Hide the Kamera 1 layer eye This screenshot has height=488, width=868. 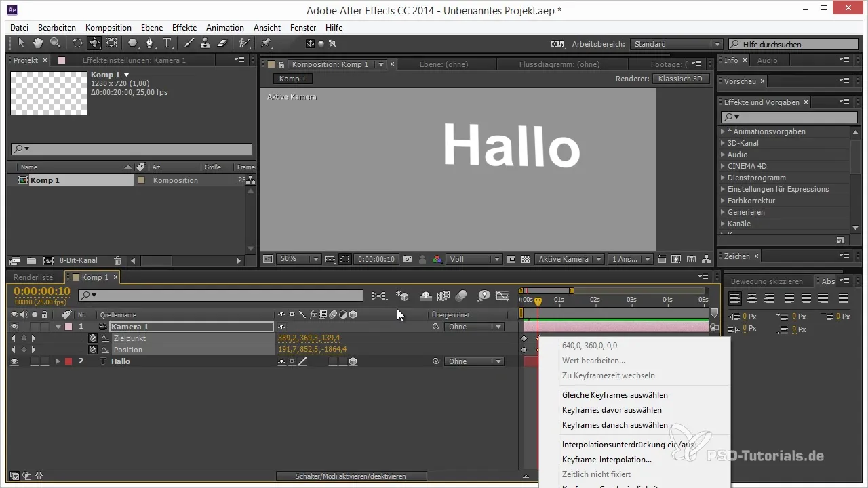[14, 327]
